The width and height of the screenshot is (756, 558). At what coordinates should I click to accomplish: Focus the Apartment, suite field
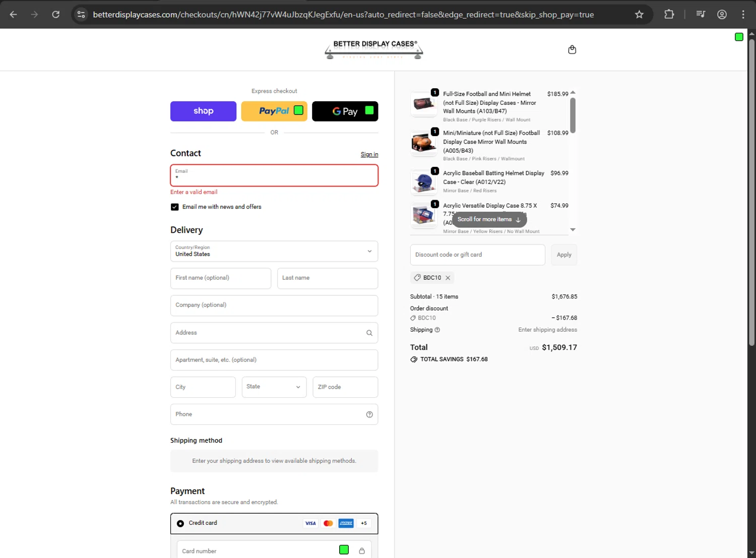274,360
